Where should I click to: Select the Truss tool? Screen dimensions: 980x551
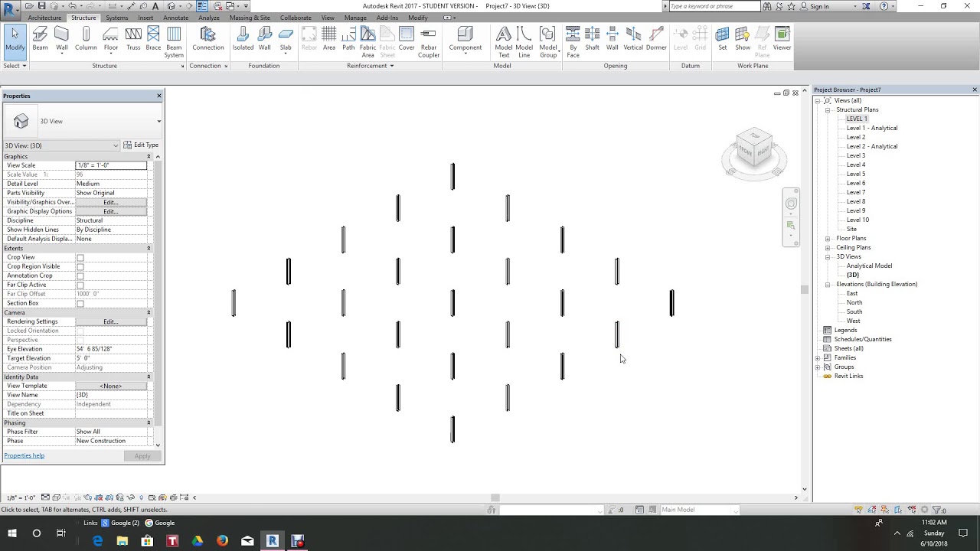133,40
